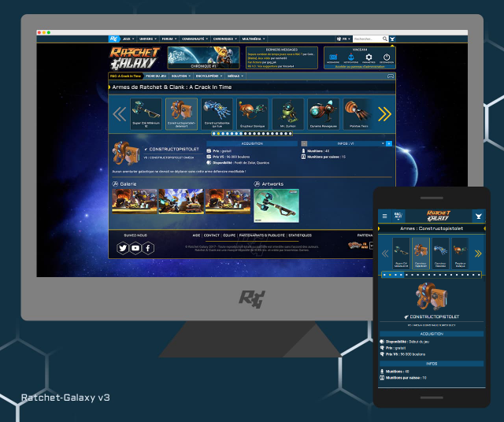Open the admin panel link under Vince4x4
Viewport: 504px width, 422px height.
click(x=360, y=67)
